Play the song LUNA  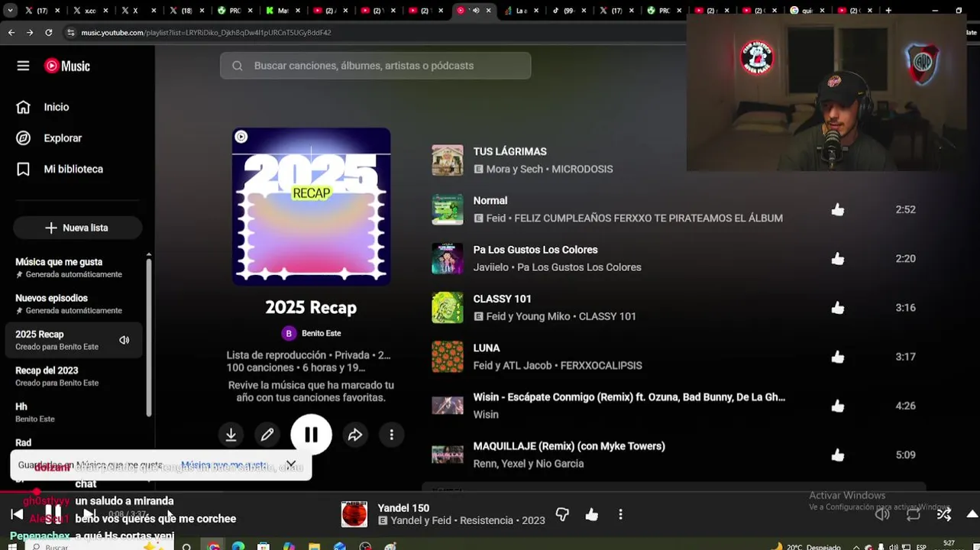487,348
